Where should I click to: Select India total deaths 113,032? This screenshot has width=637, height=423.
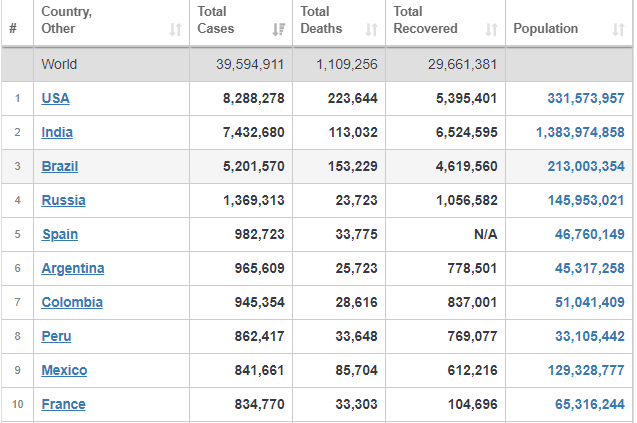tap(353, 132)
